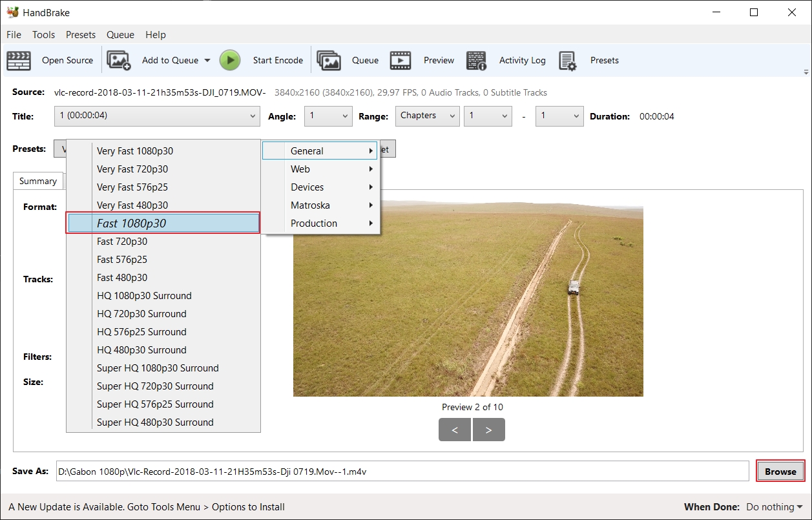Open the Title dropdown
This screenshot has width=812, height=520.
pyautogui.click(x=156, y=116)
